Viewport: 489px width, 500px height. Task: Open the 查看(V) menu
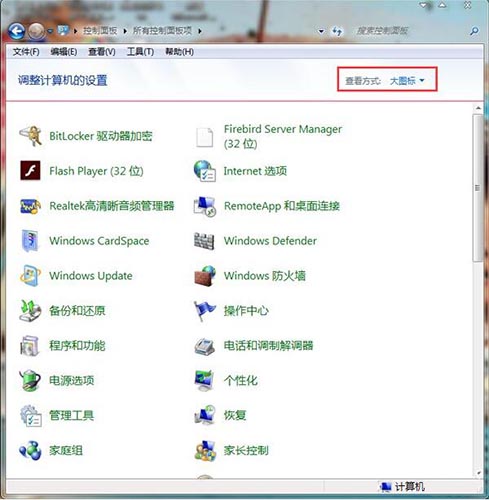(102, 52)
